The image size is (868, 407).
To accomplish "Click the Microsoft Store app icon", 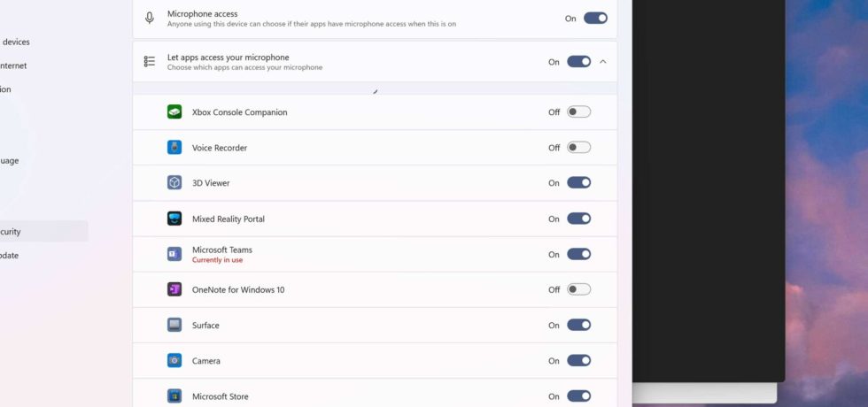I will click(174, 396).
